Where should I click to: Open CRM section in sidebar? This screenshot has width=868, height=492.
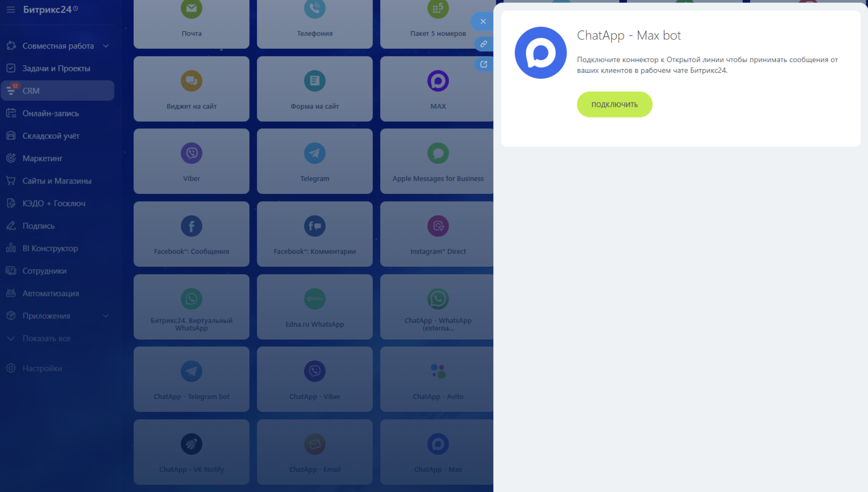click(31, 91)
